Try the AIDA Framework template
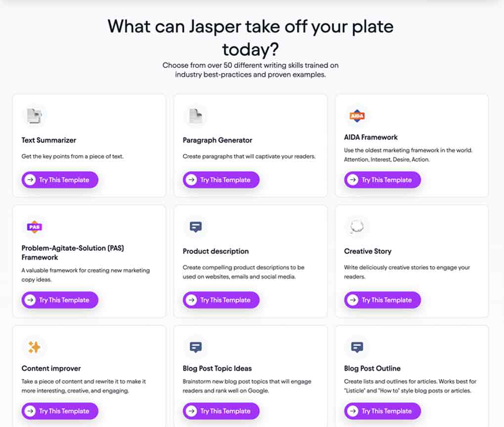This screenshot has height=427, width=504. [382, 180]
